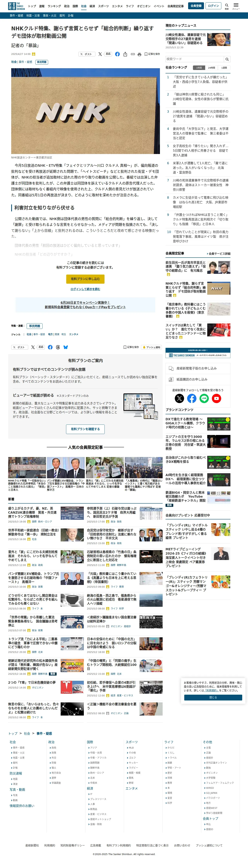Image resolution: width=248 pixels, height=868 pixels.
Task: Open X reactions icon under headline
Action: coord(100,54)
